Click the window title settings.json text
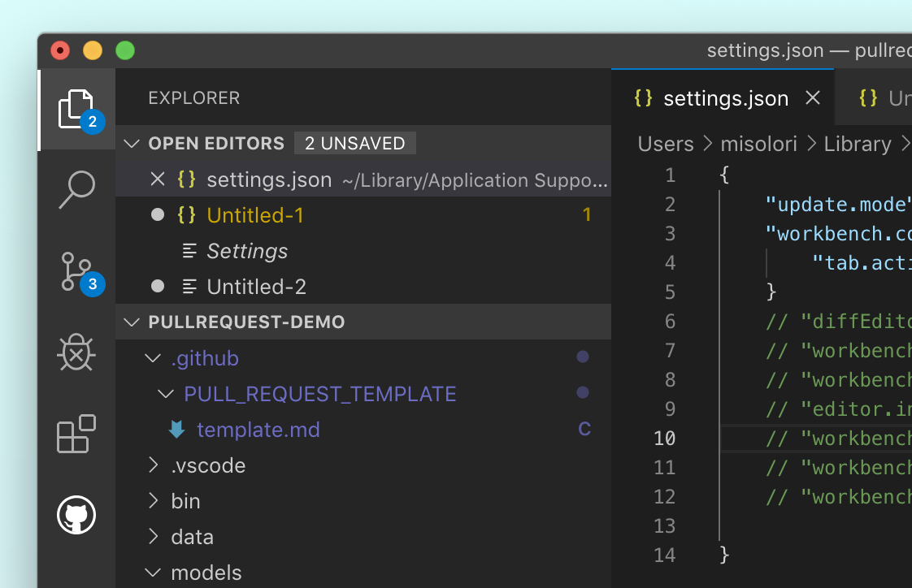Viewport: 912px width, 588px height. (x=765, y=50)
